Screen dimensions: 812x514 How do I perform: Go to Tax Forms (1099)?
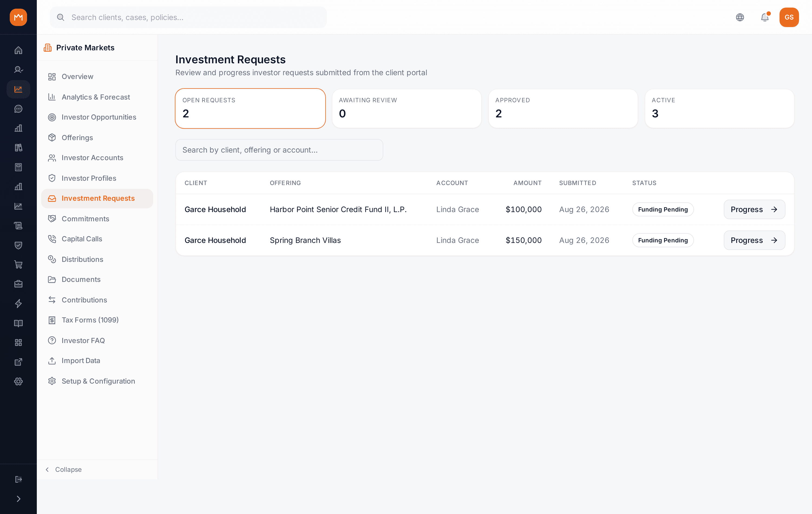(97, 320)
